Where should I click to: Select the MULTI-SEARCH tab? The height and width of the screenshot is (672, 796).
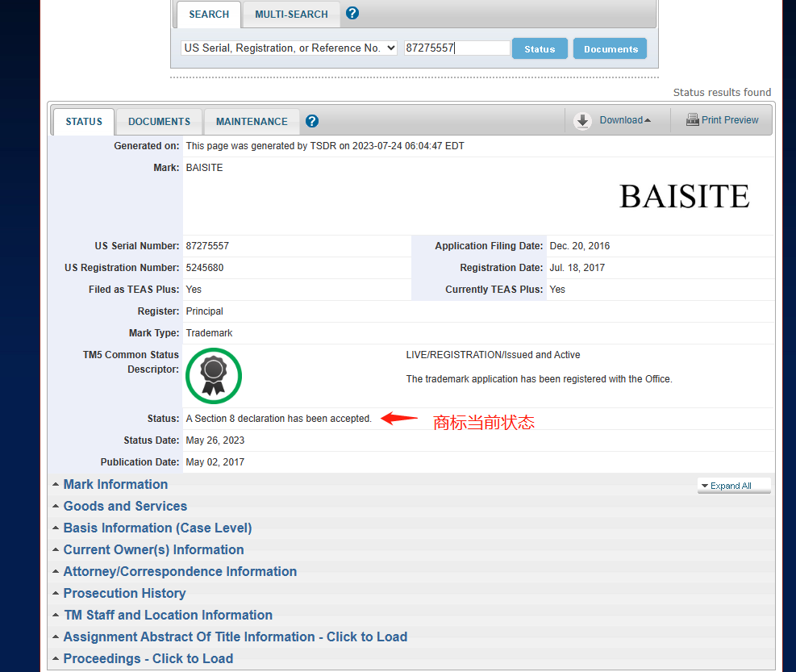[291, 15]
